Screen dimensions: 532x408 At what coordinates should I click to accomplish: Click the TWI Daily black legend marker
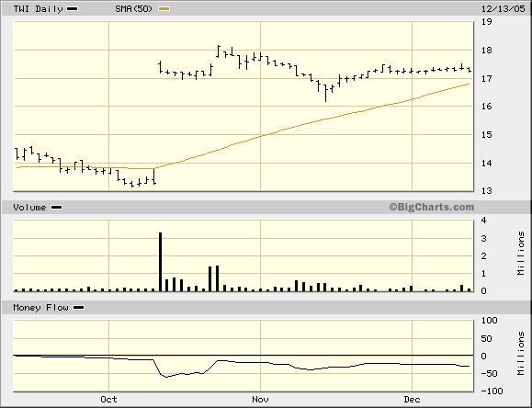[x=73, y=9]
